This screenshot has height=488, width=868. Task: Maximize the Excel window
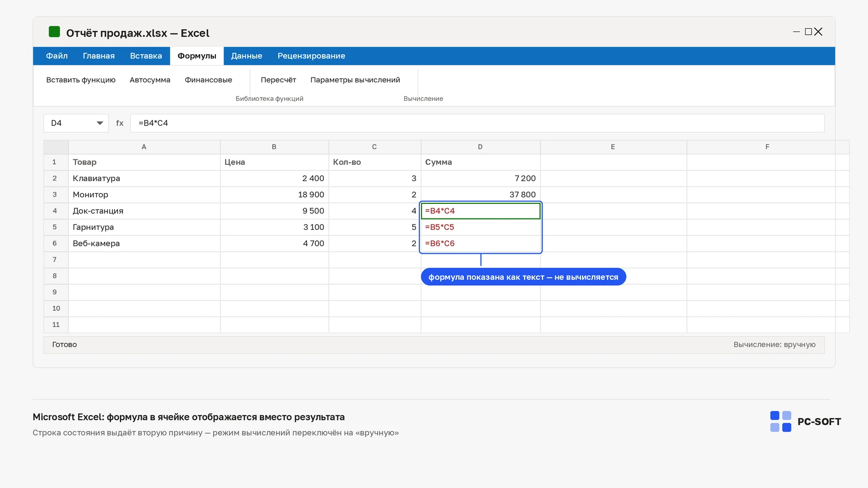[x=808, y=32]
